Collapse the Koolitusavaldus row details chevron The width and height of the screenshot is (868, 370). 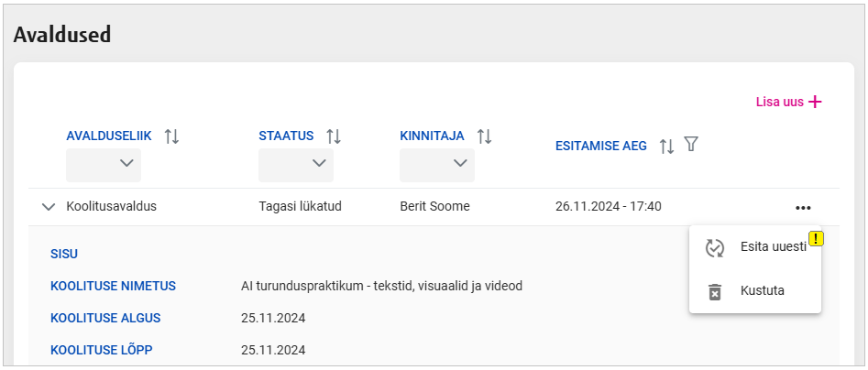coord(49,207)
